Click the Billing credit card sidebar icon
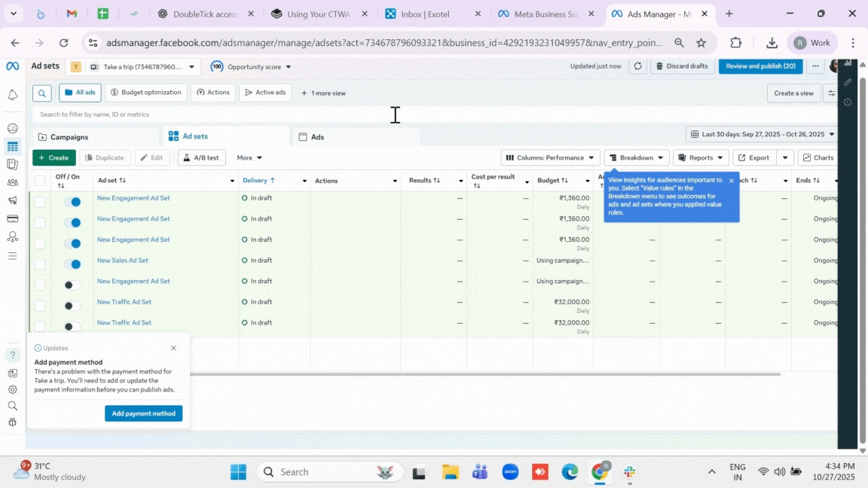 pyautogui.click(x=13, y=219)
